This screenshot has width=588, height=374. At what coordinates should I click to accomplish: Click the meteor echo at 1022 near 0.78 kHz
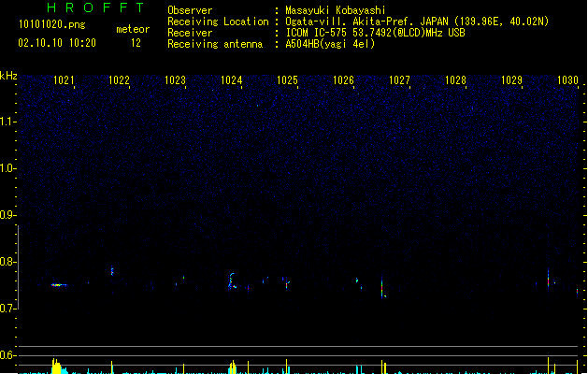[x=112, y=270]
